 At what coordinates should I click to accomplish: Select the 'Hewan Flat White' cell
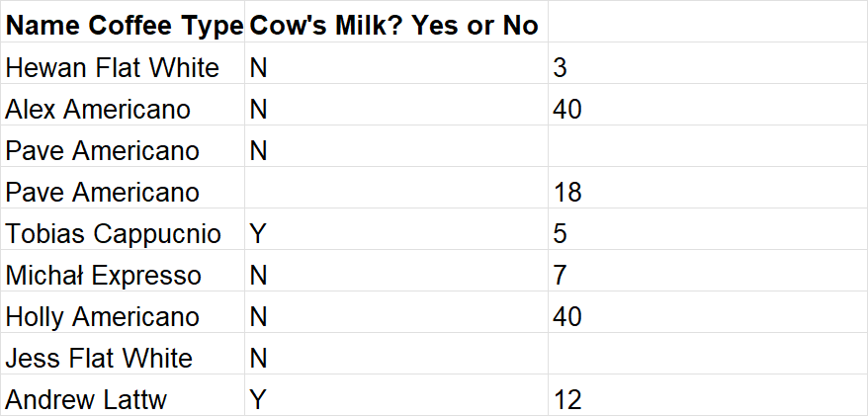tap(112, 67)
